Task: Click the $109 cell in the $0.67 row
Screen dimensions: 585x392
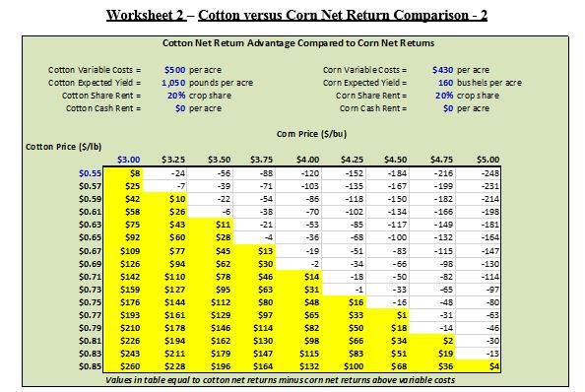Action: click(123, 251)
